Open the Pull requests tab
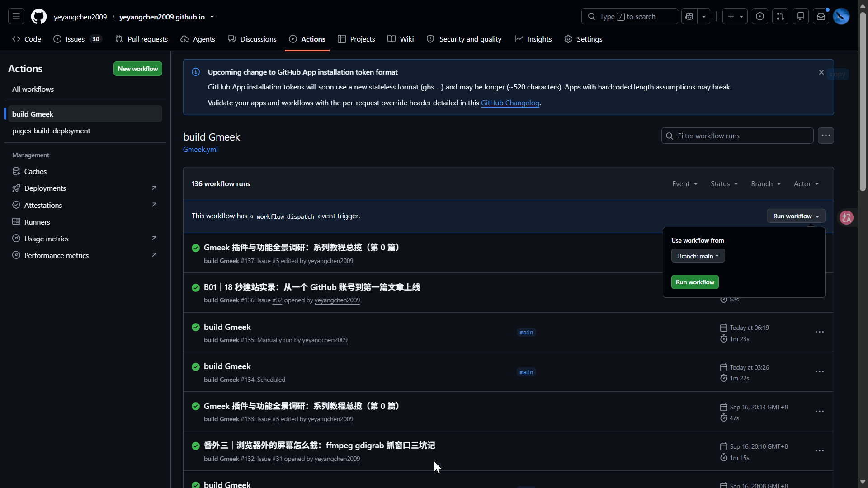 point(142,39)
